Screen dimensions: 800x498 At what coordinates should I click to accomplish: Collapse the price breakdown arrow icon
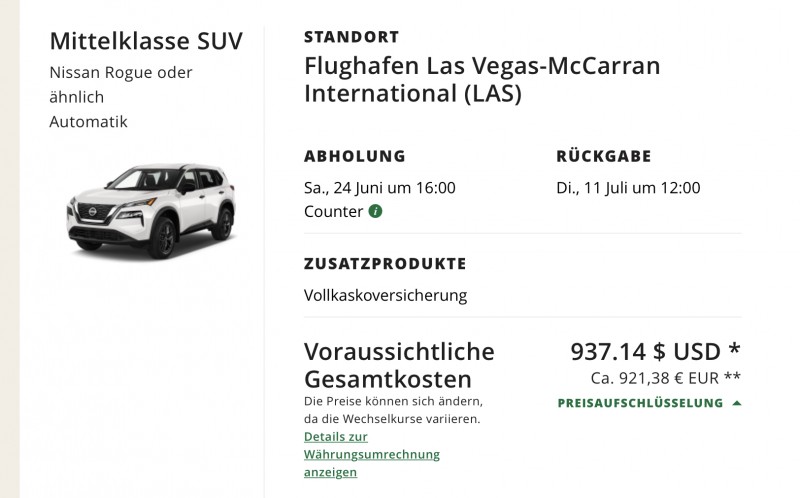[737, 403]
